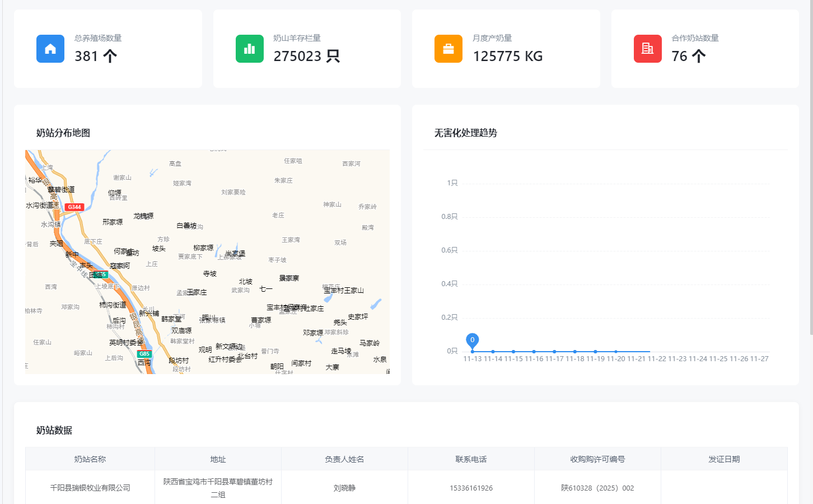
Task: Click the blue data marker labeled 0 on chart
Action: (473, 340)
